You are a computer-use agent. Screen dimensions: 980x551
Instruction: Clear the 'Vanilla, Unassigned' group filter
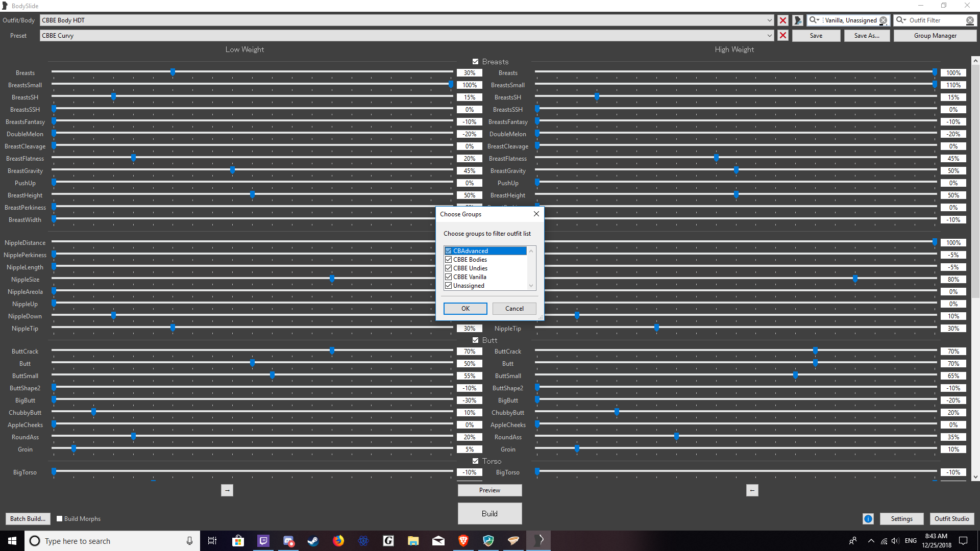[x=883, y=20]
